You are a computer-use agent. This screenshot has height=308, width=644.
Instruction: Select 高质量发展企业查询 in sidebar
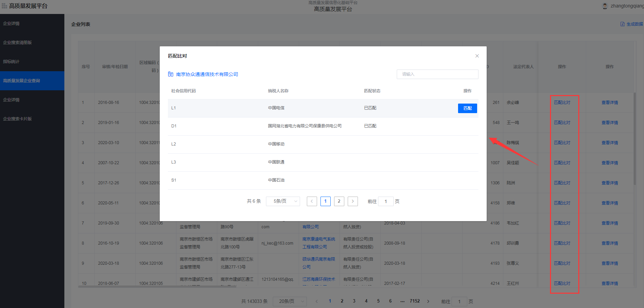[x=32, y=81]
